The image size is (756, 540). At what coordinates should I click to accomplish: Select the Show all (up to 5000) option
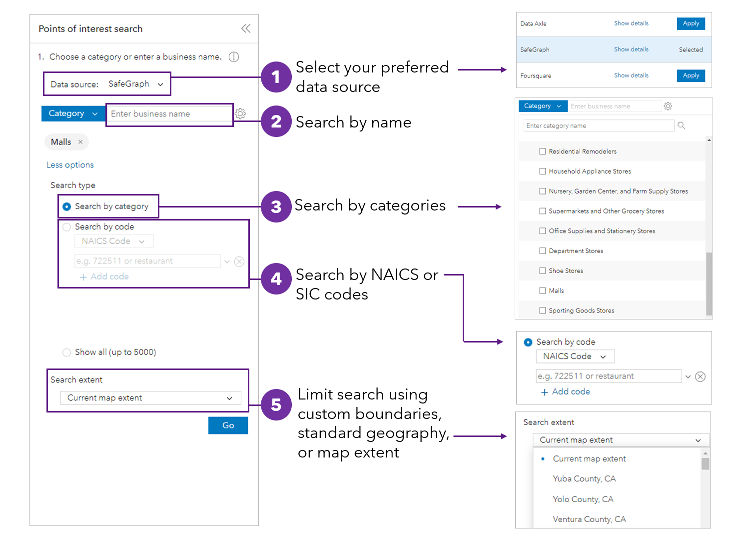[x=67, y=352]
